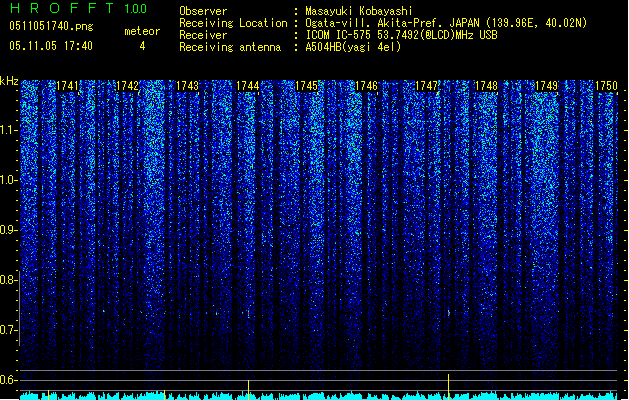Select location text Ogata-vill. Akita-Pref. JAPAN

click(392, 23)
